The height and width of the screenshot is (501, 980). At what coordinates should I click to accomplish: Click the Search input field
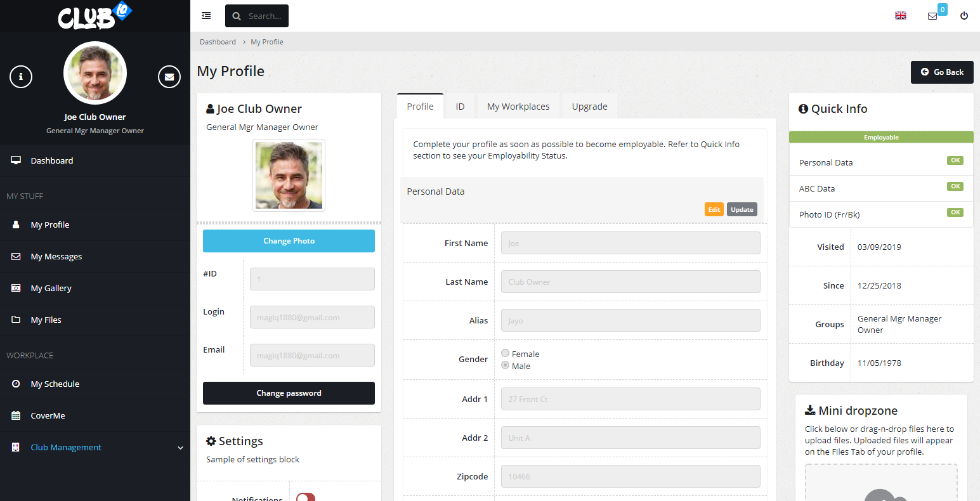(264, 16)
